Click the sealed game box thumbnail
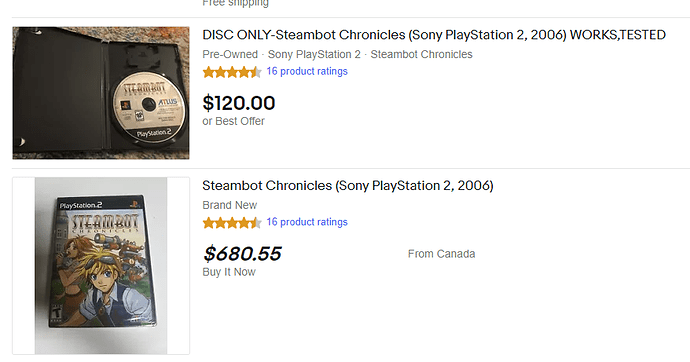The width and height of the screenshot is (690, 362). 101,266
